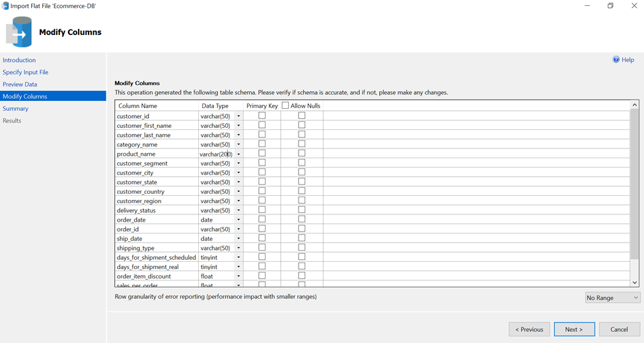Screen dimensions: 644x343
Task: Click the scroll up arrow of the column grid
Action: click(635, 105)
